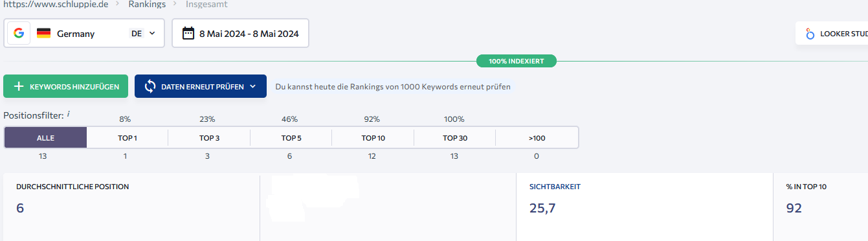Click the count 0 below >100
Screen dimensions: 868x241
pyautogui.click(x=537, y=156)
